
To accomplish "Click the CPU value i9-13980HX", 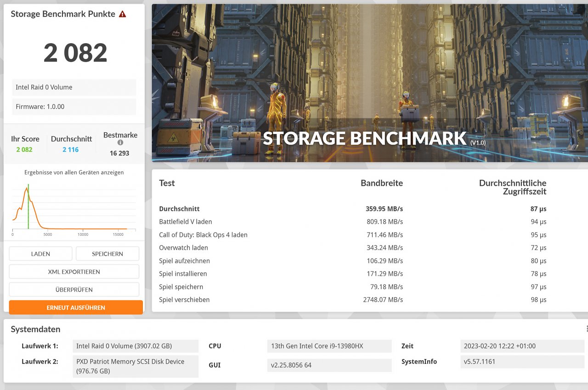I will pos(329,346).
